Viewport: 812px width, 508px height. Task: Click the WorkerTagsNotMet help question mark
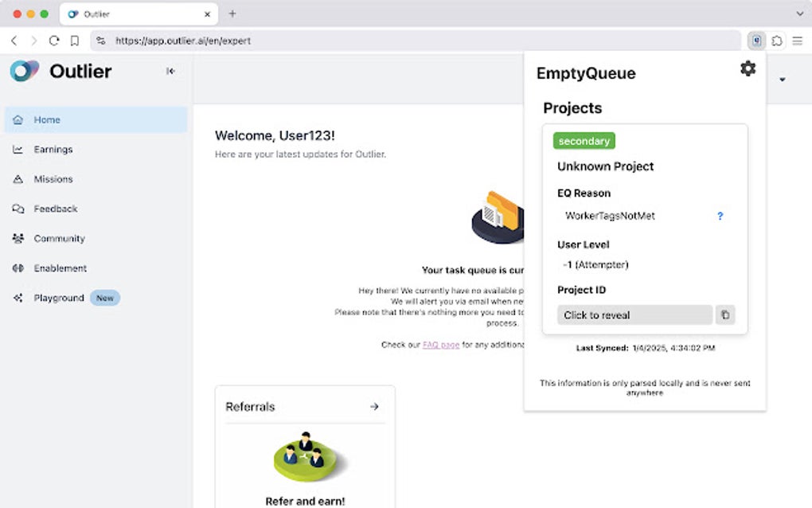pyautogui.click(x=720, y=216)
